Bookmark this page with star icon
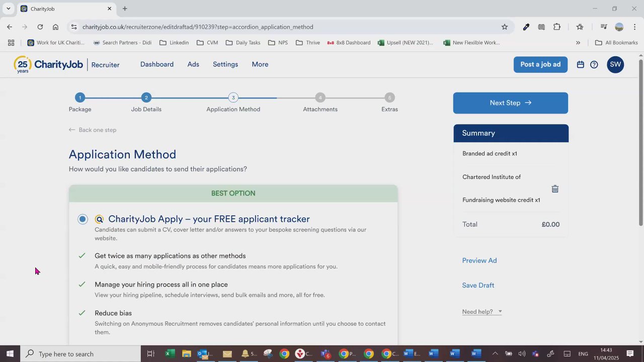 [505, 27]
